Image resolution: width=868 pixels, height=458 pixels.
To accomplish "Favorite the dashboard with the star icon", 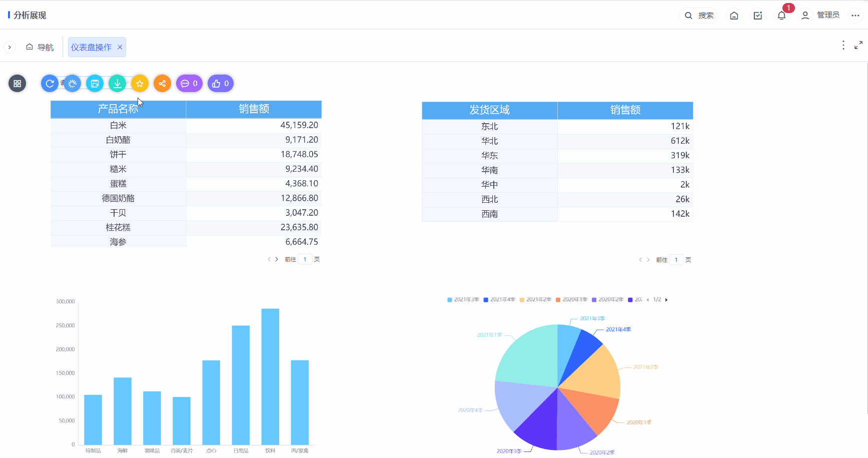I will point(140,84).
